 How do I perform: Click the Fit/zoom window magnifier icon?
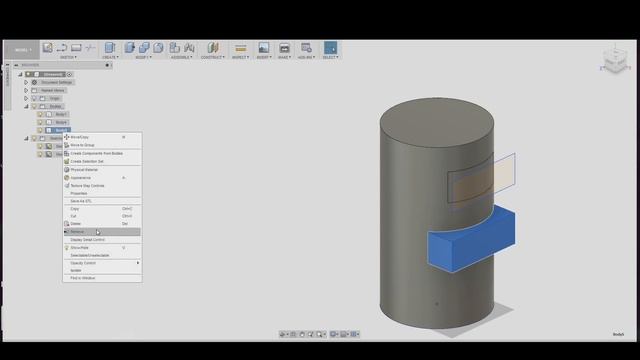(x=320, y=334)
